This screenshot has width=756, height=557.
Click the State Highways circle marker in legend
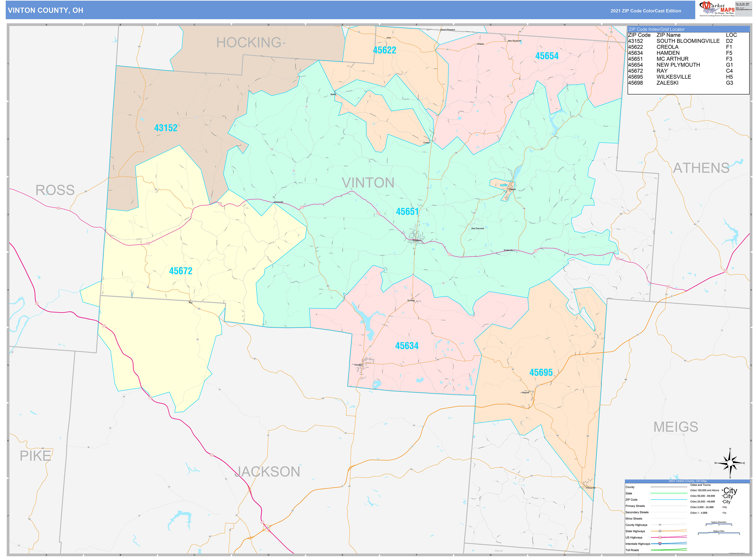(660, 531)
